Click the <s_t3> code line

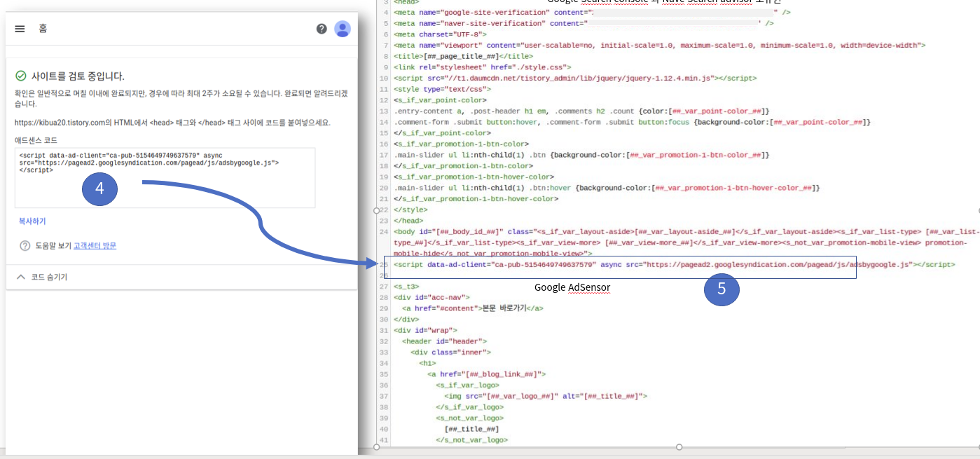406,287
